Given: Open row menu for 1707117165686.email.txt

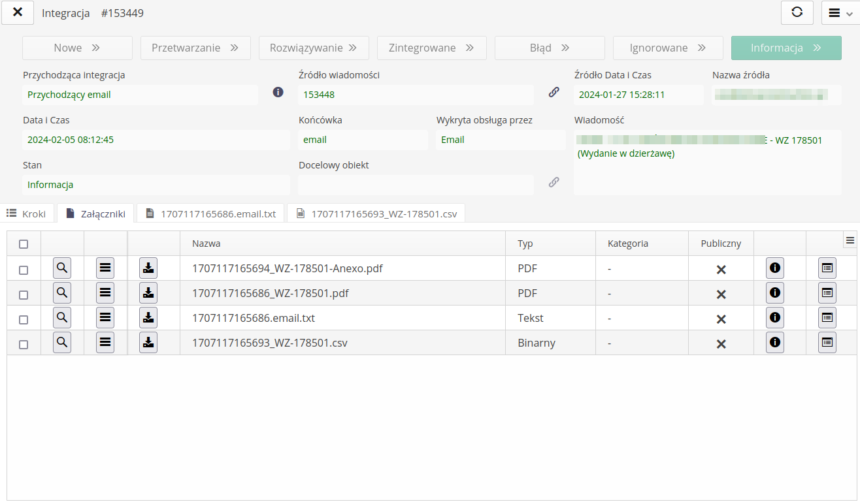Looking at the screenshot, I should coord(105,318).
